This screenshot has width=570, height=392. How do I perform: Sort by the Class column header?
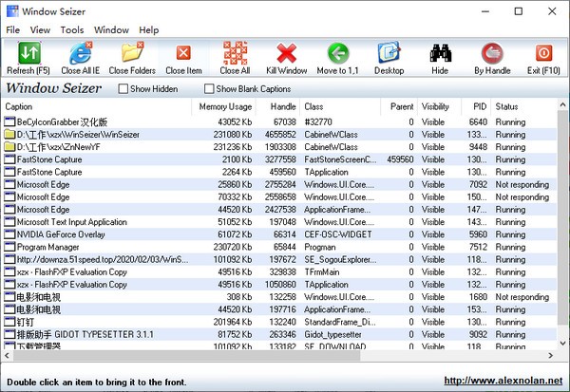(340, 106)
